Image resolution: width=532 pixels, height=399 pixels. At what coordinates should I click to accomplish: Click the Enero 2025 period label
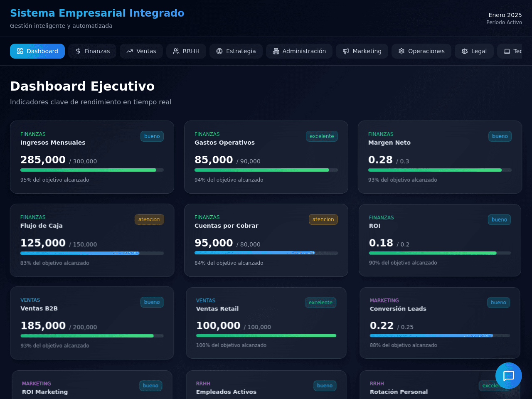click(x=505, y=15)
